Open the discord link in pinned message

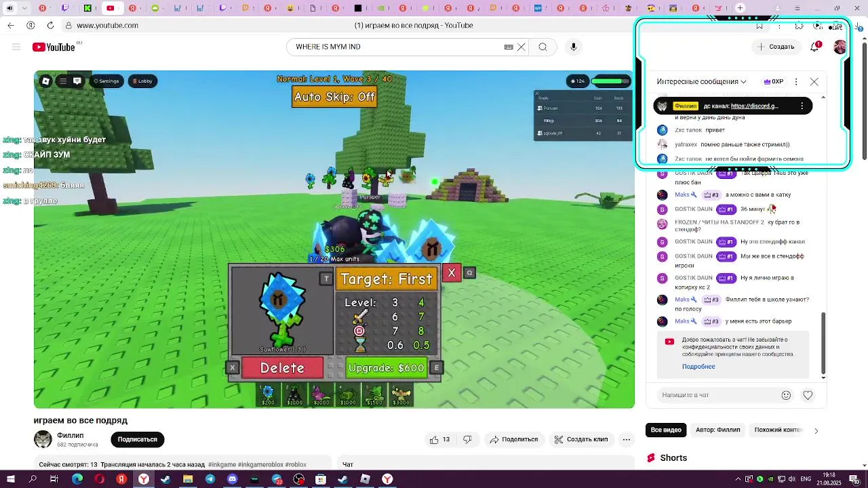click(754, 106)
